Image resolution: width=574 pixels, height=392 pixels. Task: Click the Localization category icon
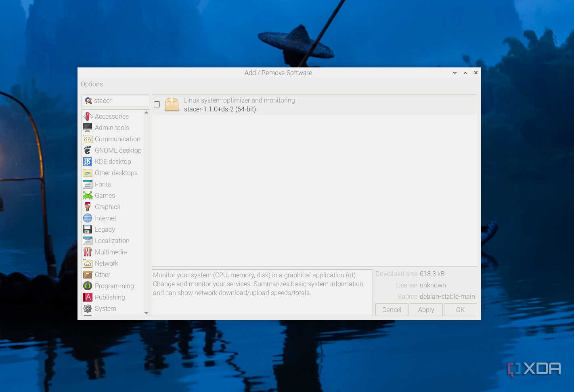(88, 241)
